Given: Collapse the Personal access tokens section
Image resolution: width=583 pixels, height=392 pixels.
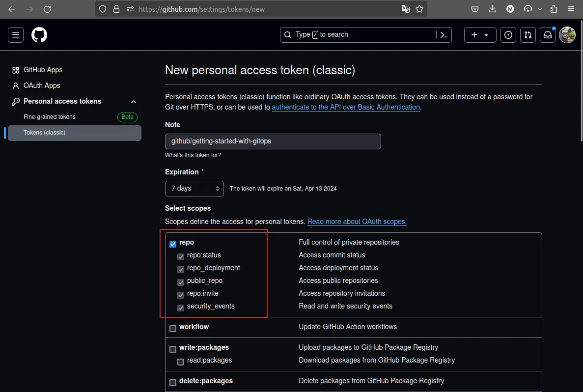Looking at the screenshot, I should coord(133,102).
